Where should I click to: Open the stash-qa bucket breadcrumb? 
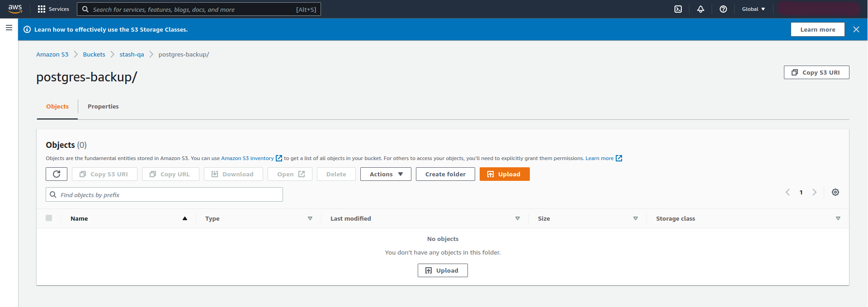pyautogui.click(x=132, y=54)
